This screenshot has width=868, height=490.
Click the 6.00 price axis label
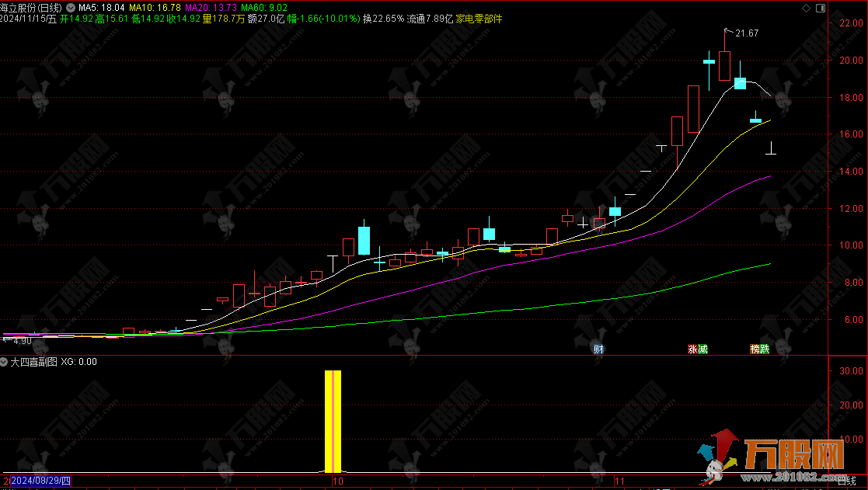tap(853, 320)
